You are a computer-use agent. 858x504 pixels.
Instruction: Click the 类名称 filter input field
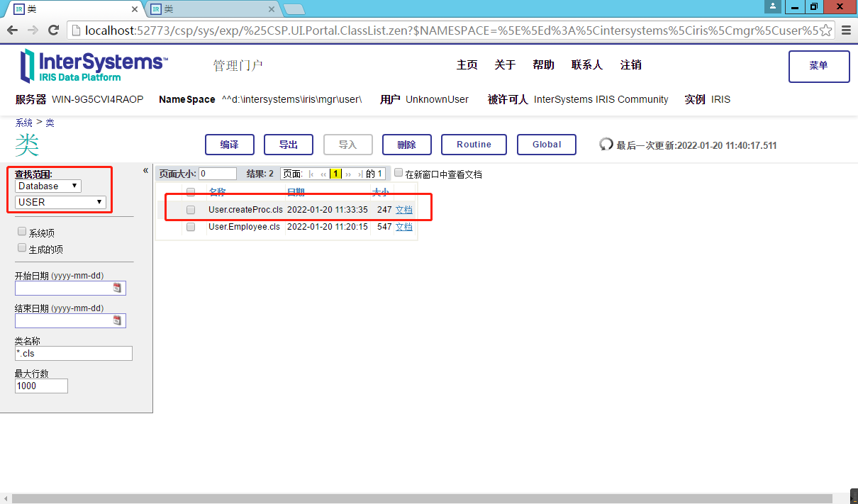tap(73, 353)
